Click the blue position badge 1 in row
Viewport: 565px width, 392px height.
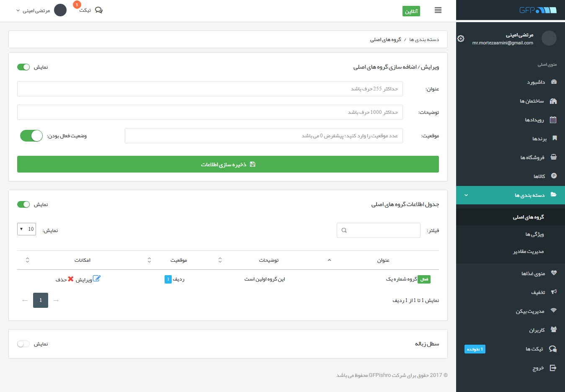click(168, 279)
